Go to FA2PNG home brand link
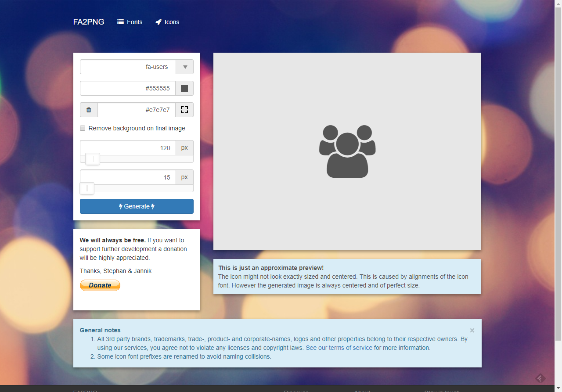This screenshot has height=392, width=562. [x=89, y=22]
